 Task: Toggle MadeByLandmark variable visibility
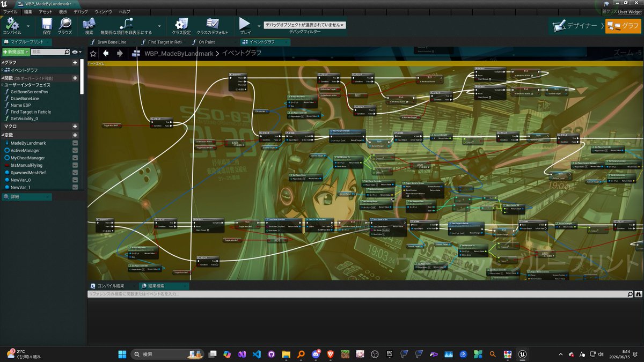tap(75, 143)
